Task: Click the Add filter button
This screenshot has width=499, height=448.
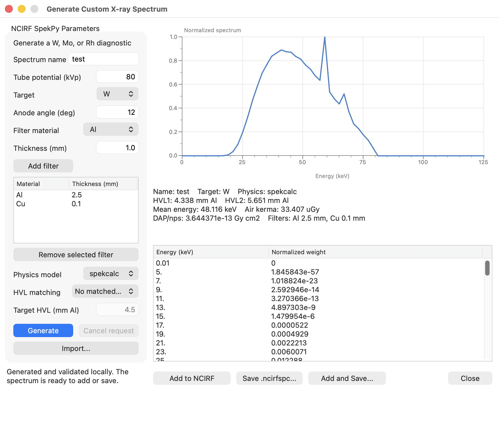Action: (x=43, y=166)
